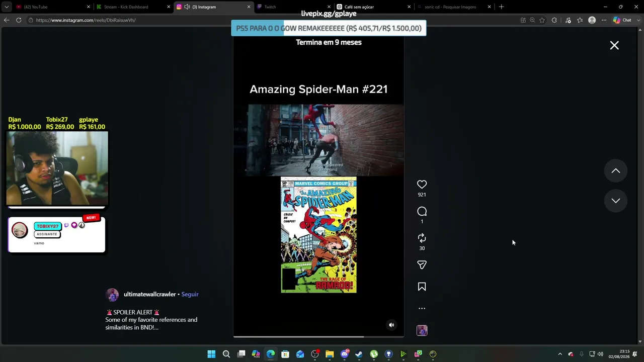The image size is (644, 362).
Task: Show hidden system tray icons
Action: click(x=560, y=354)
